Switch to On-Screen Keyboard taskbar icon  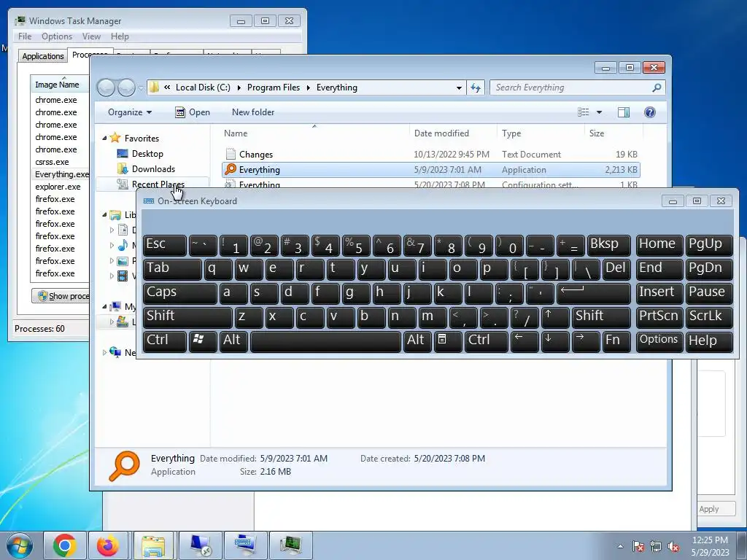point(245,545)
